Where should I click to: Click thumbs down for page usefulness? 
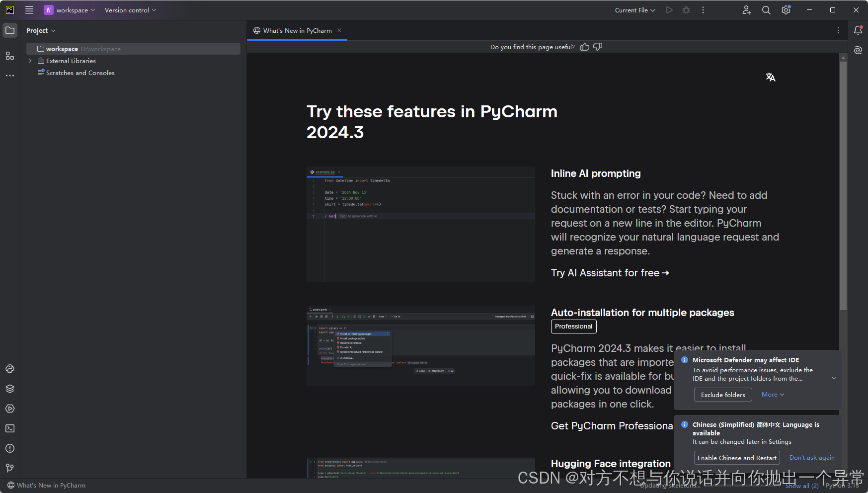[x=598, y=47]
